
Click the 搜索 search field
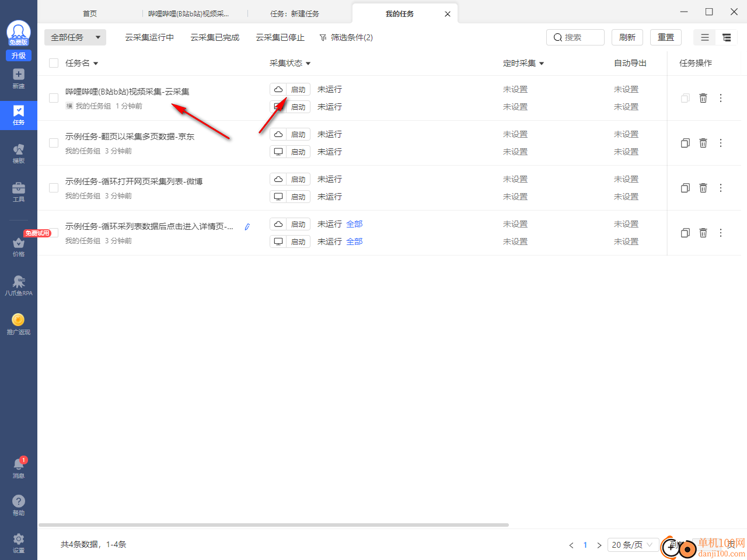(575, 37)
